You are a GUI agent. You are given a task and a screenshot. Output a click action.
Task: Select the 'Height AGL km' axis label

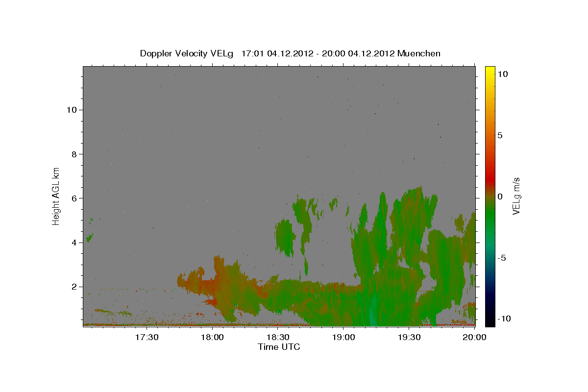coord(56,196)
